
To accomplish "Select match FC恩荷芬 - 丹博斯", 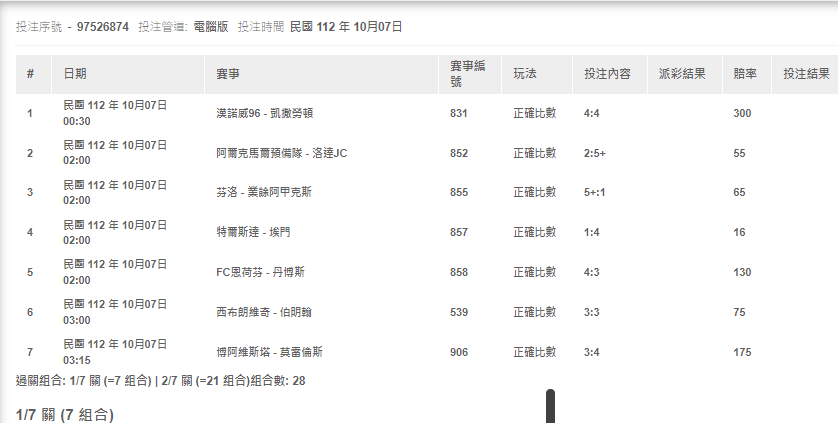I will [x=260, y=272].
